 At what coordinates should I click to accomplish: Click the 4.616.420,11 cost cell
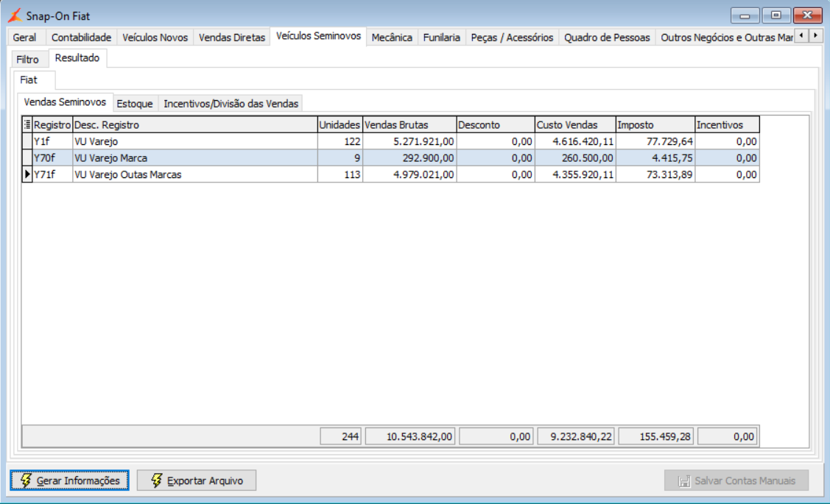(575, 141)
